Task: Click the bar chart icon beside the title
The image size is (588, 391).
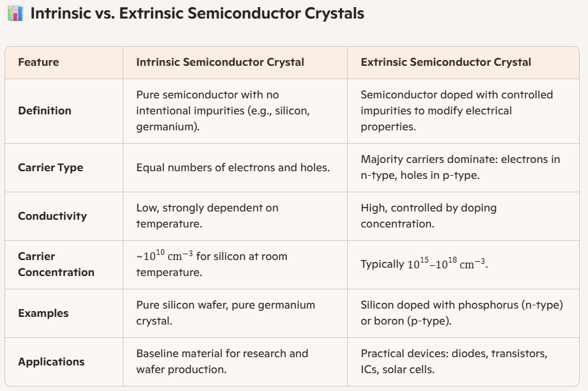Action: (15, 13)
